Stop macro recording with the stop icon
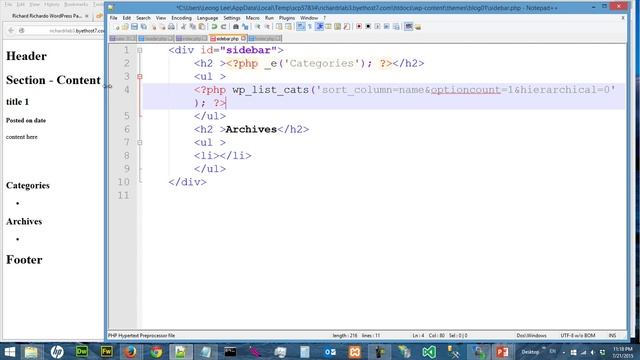 pos(368,27)
